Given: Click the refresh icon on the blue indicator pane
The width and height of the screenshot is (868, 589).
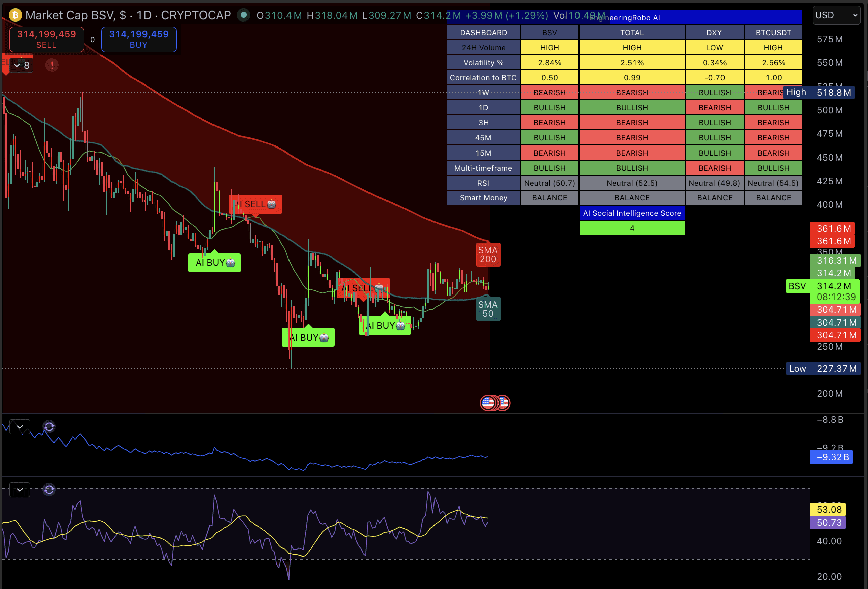Looking at the screenshot, I should click(x=49, y=426).
